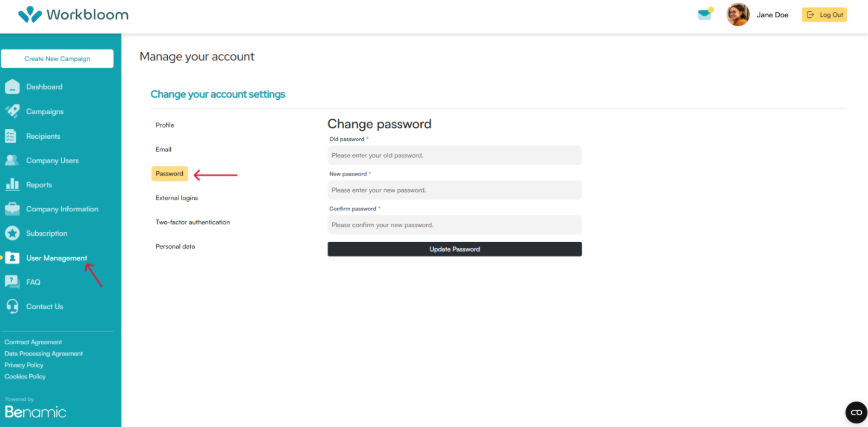The height and width of the screenshot is (427, 868).
Task: Click the Workbloom logo
Action: pyautogui.click(x=73, y=14)
